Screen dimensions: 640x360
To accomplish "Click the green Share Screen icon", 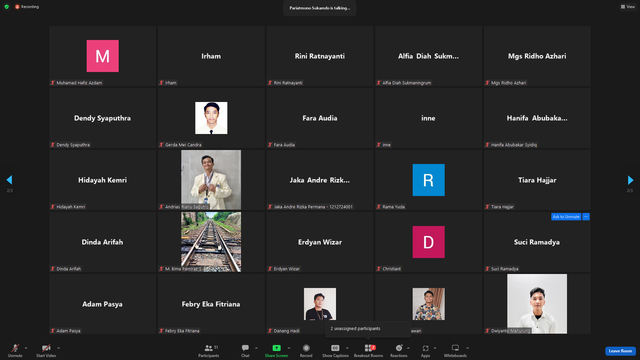I will pyautogui.click(x=276, y=348).
